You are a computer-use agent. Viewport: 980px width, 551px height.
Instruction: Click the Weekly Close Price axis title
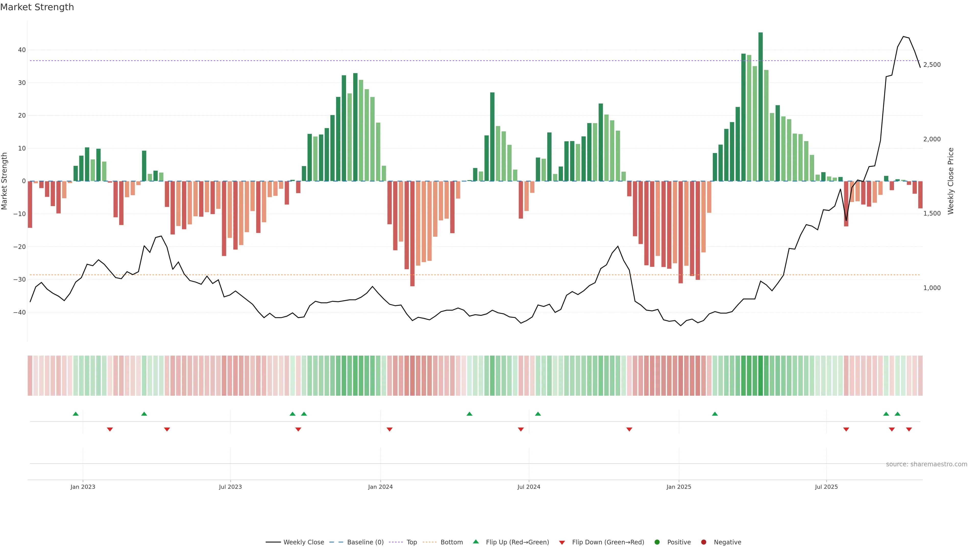(x=951, y=181)
